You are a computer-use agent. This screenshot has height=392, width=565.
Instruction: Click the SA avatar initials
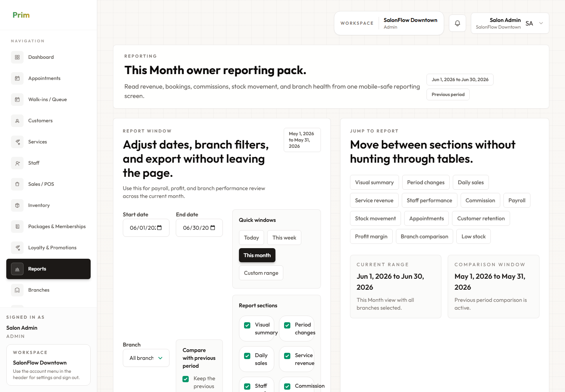(529, 23)
